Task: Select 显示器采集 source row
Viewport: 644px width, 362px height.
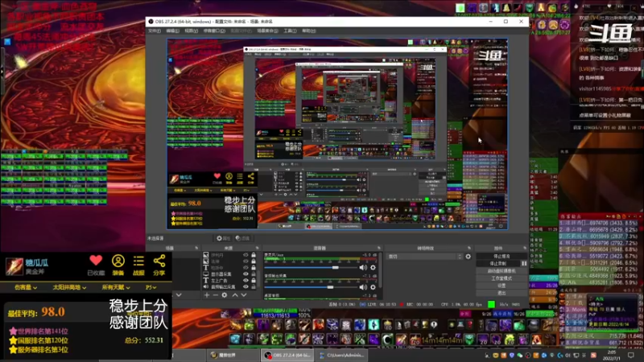Action: [x=230, y=274]
